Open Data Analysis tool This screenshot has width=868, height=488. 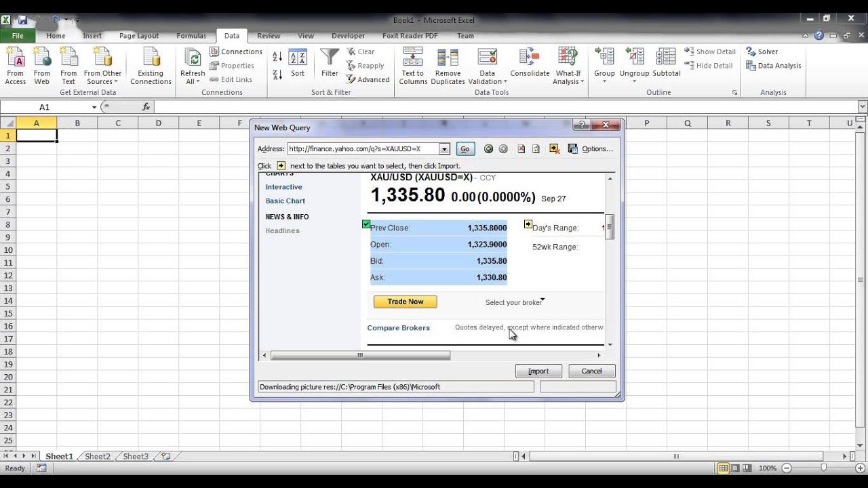coord(774,66)
